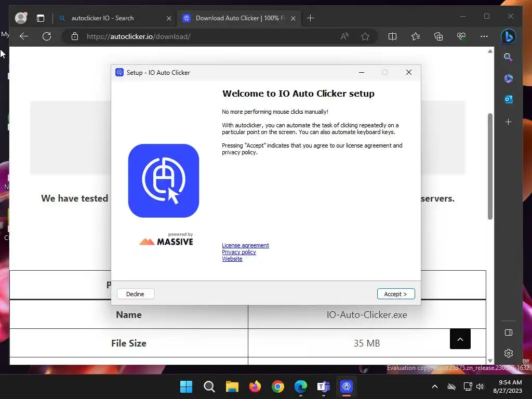The width and height of the screenshot is (532, 399).
Task: Select the Name row label
Action: point(129,314)
